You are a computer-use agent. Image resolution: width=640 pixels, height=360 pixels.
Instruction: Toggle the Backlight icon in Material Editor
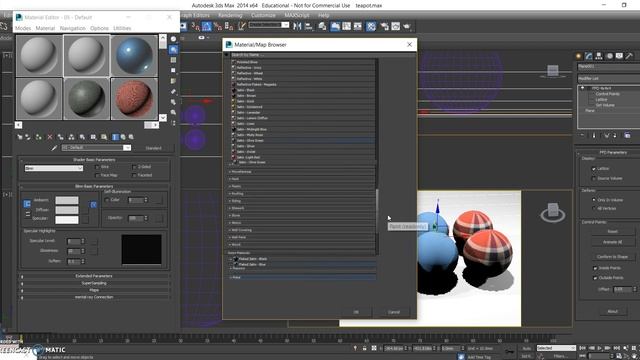click(173, 49)
